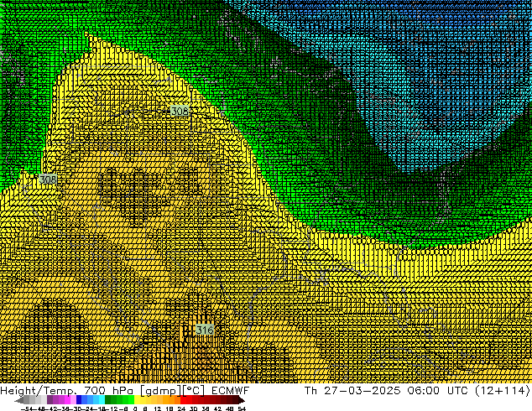Click the [gdmp] unit label
This screenshot has height=411, width=532.
[x=160, y=391]
